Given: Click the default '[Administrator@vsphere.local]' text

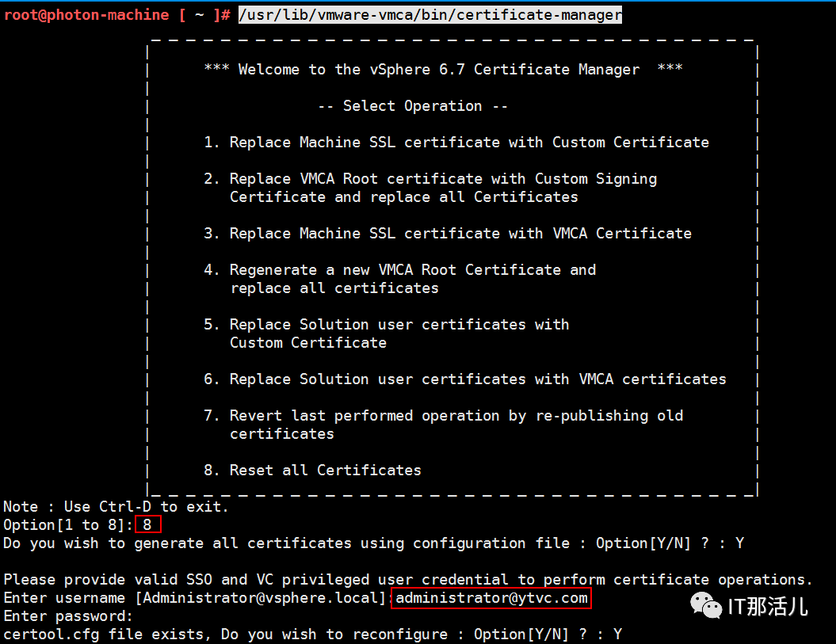Looking at the screenshot, I should 261,597.
